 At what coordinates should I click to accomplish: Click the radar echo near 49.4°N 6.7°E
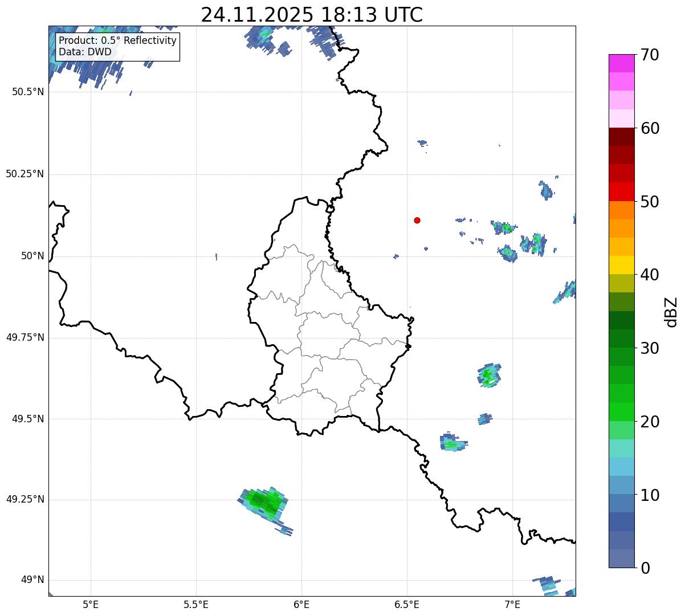(453, 442)
